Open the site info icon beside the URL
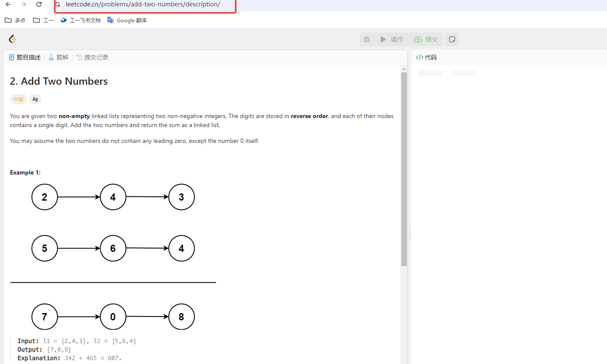The width and height of the screenshot is (607, 364). pos(58,4)
